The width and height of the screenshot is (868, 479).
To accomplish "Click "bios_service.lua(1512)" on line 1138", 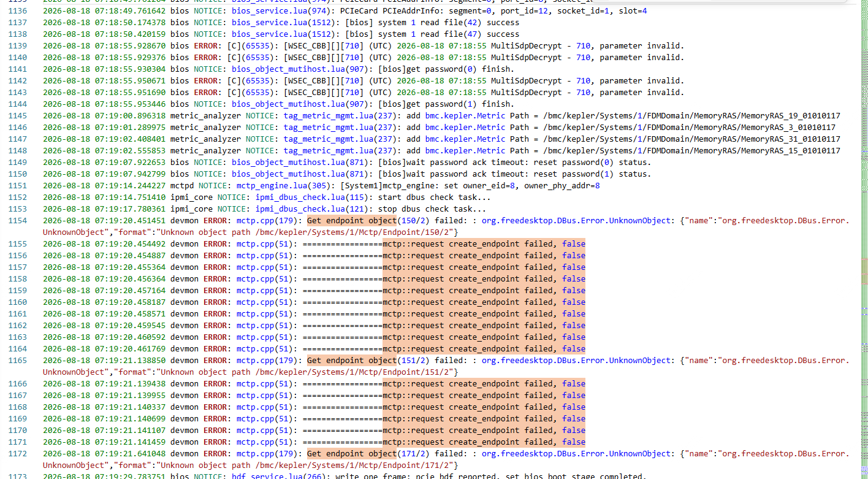I will (283, 34).
